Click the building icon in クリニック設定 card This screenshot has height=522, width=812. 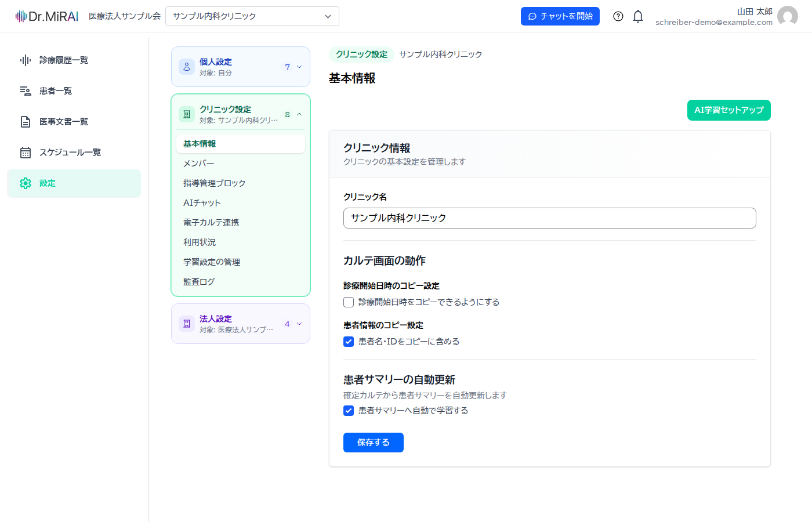[187, 114]
